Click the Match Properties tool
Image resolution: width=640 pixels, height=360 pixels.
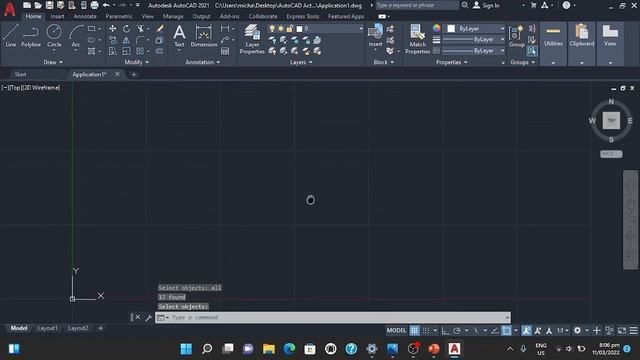[417, 39]
